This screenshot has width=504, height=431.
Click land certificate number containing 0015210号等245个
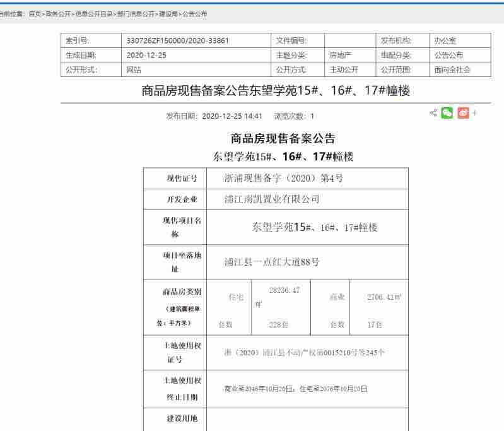pyautogui.click(x=304, y=353)
